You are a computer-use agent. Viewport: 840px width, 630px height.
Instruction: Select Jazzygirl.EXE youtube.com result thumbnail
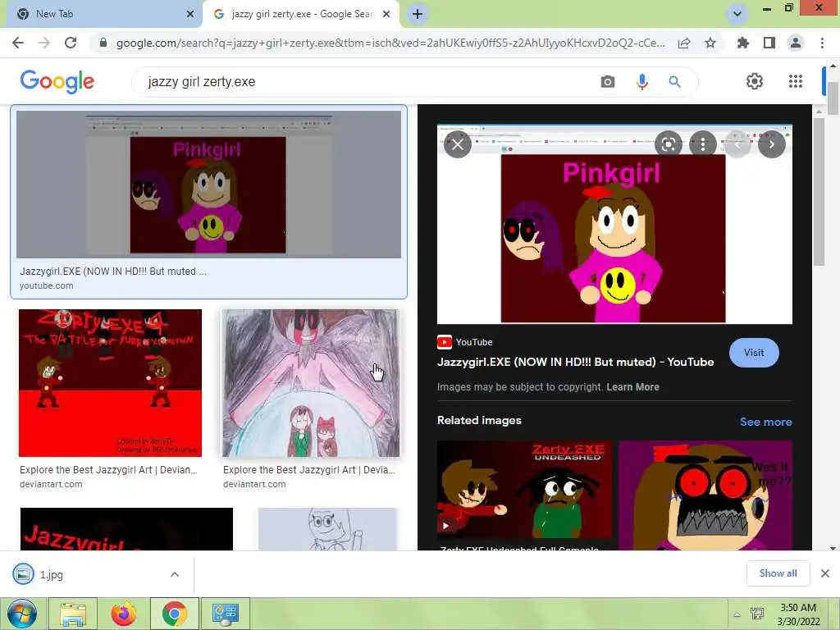click(208, 185)
